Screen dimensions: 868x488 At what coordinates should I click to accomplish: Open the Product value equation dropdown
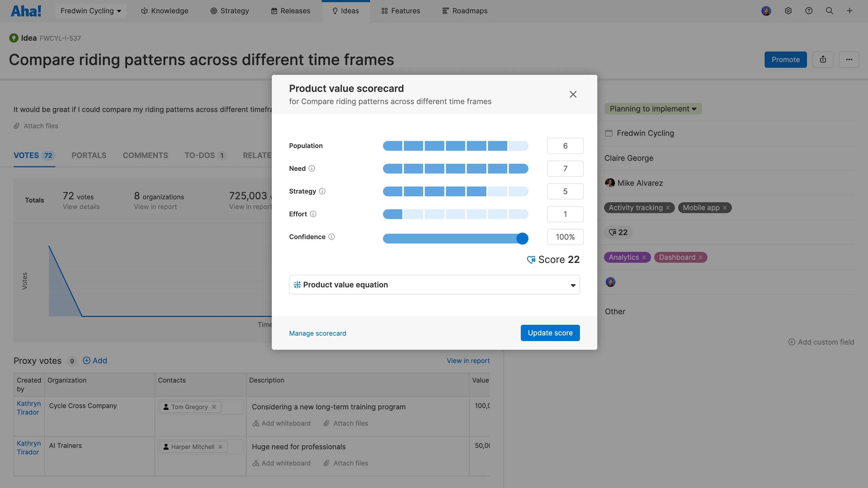click(x=434, y=285)
